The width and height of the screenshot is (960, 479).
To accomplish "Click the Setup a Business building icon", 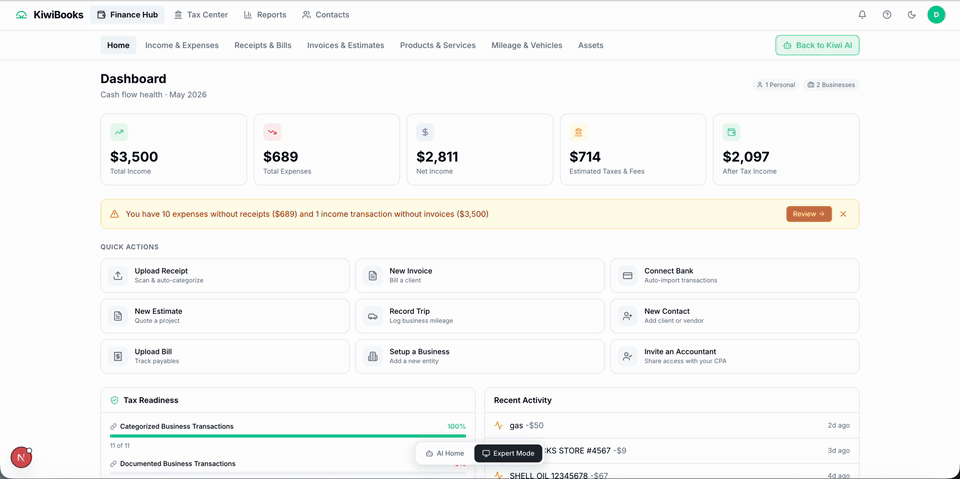I will coord(373,356).
